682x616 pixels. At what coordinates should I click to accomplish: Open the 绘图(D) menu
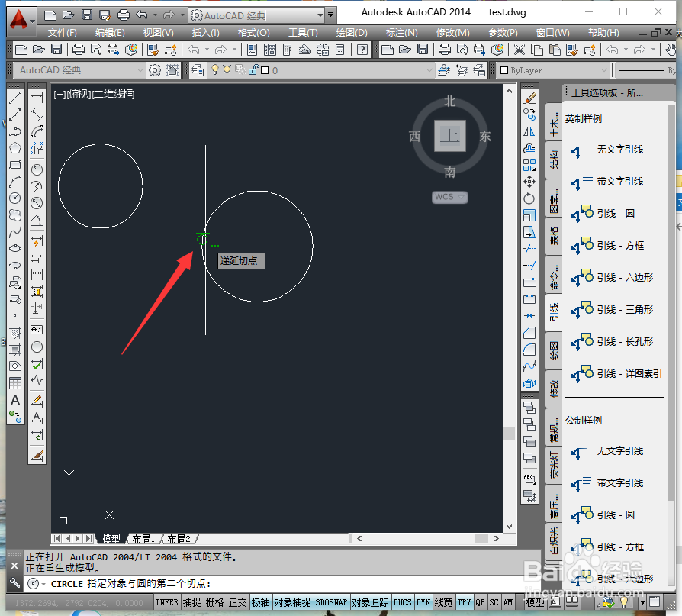[x=352, y=33]
